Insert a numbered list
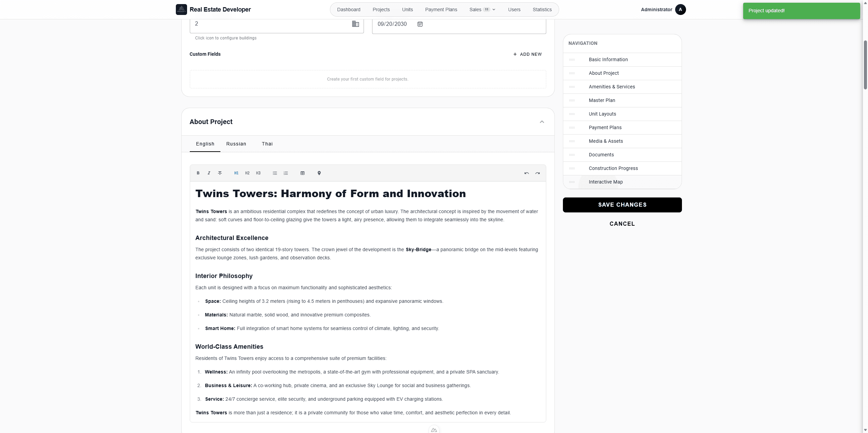The height and width of the screenshot is (433, 868). (x=286, y=173)
